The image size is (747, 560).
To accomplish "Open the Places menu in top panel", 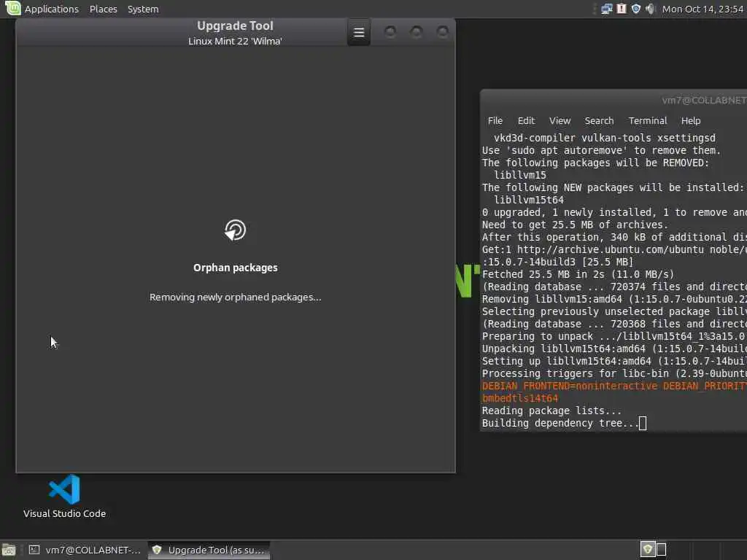I will [x=104, y=9].
